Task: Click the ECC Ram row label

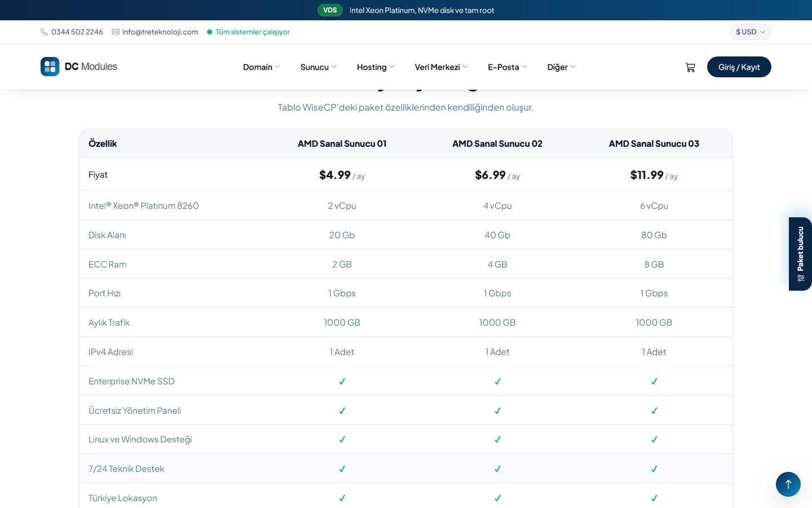Action: 108,264
